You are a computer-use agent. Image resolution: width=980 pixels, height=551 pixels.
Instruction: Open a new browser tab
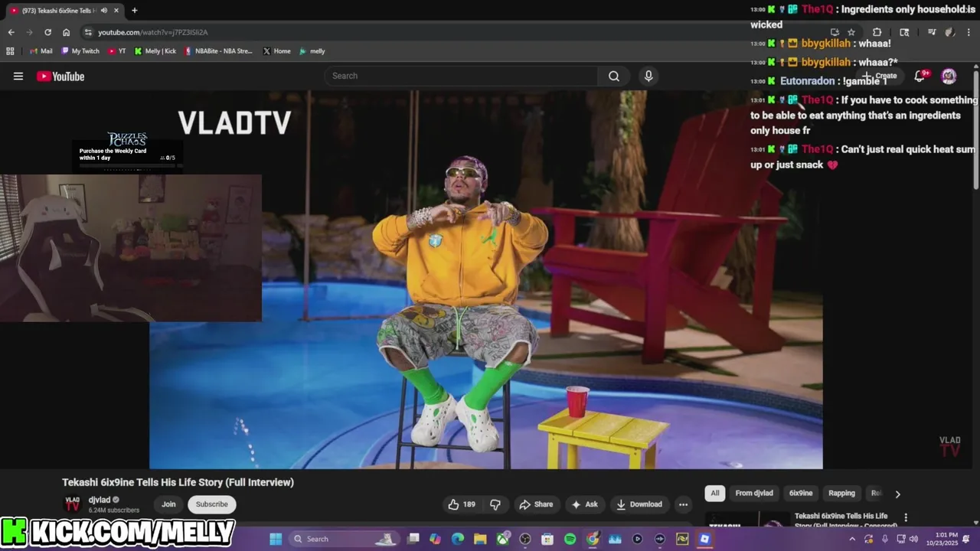point(135,11)
